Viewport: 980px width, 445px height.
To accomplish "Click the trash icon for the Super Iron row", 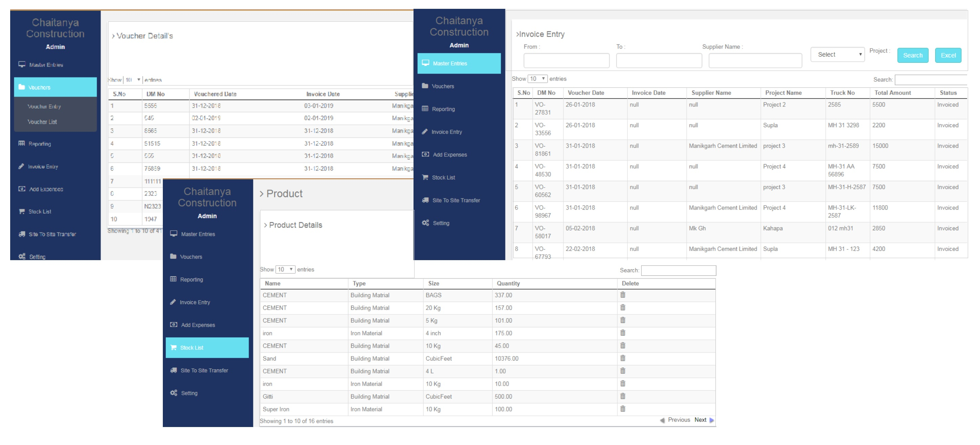I will 622,408.
